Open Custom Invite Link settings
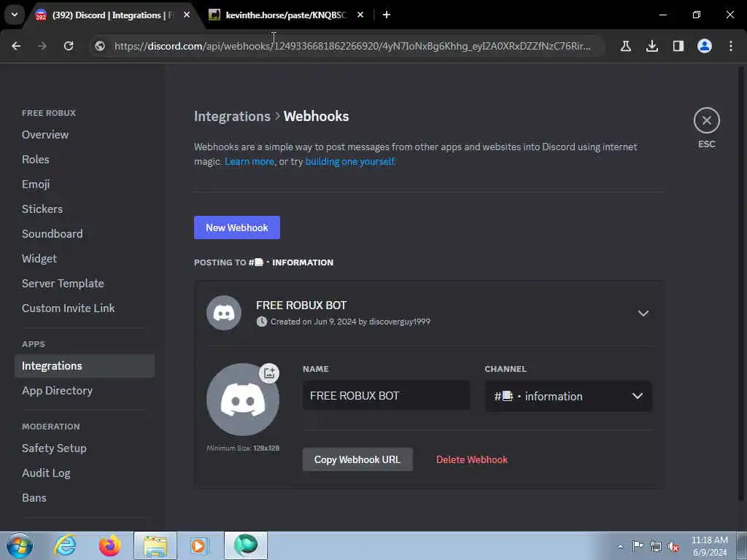This screenshot has height=560, width=747. 68,308
